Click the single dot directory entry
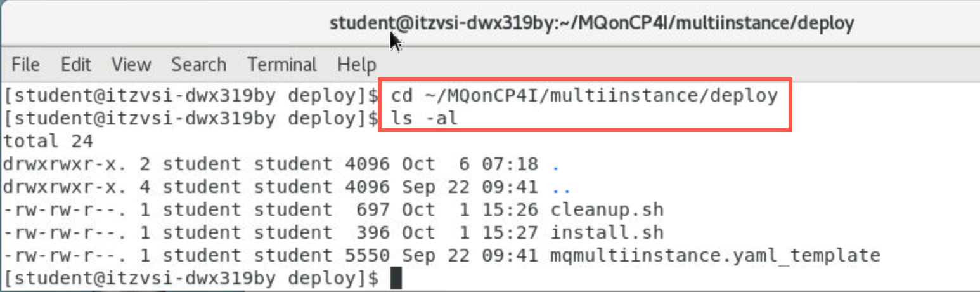The width and height of the screenshot is (980, 292). pos(556,166)
